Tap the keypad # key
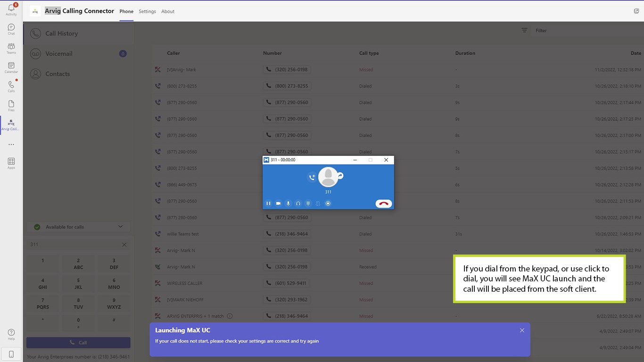Screen dimensions: 644x362 pos(114,323)
